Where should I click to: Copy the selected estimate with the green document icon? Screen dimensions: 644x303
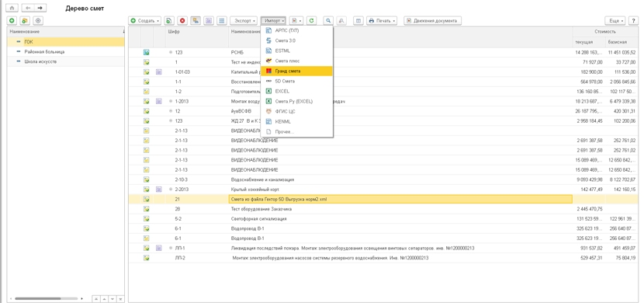[169, 20]
